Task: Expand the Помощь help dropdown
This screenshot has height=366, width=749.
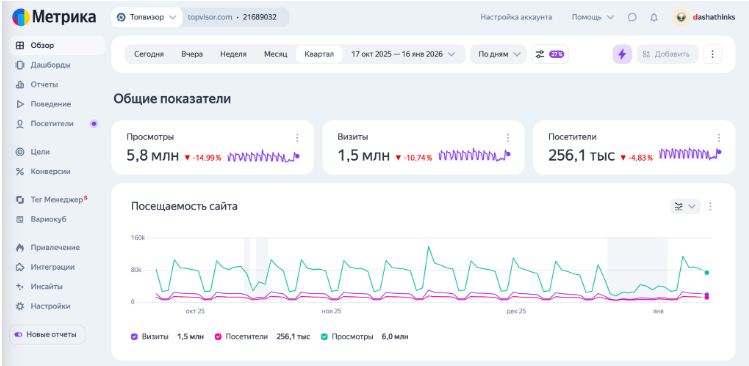Action: (593, 17)
